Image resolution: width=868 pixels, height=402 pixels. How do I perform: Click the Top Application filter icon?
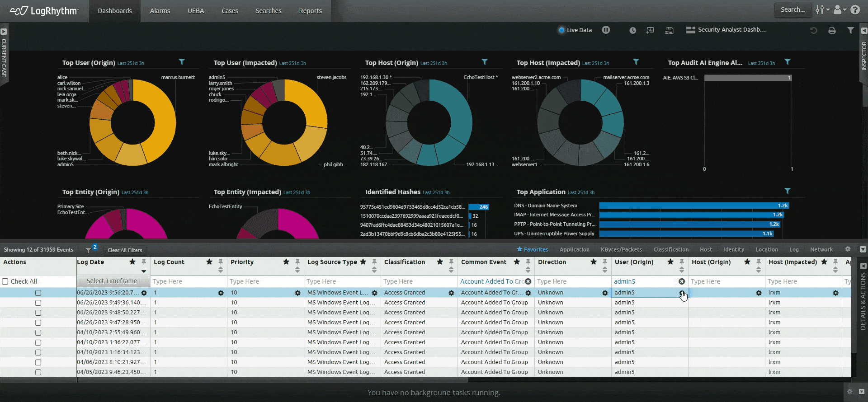click(x=787, y=191)
